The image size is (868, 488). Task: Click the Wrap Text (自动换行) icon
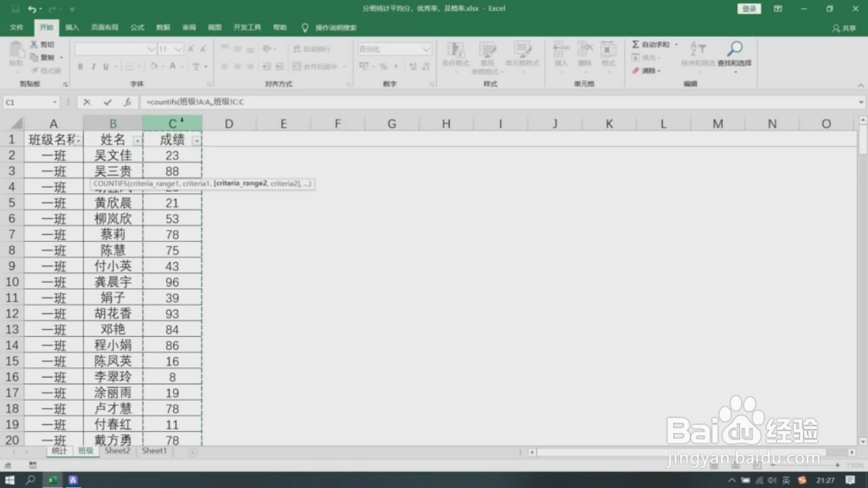coord(297,49)
